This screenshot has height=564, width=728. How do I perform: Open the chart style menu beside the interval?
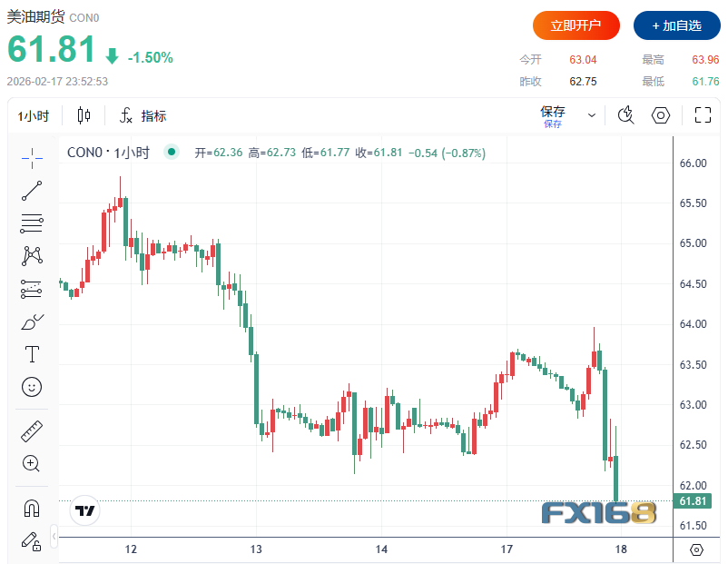[82, 115]
